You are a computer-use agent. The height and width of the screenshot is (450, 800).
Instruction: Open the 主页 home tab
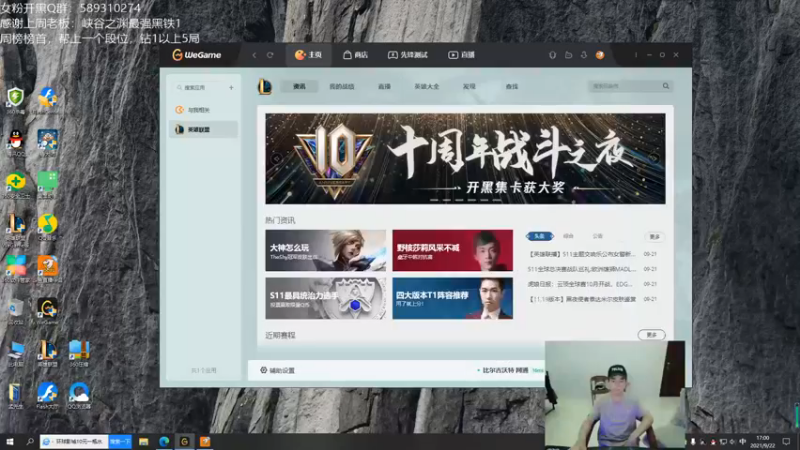(x=308, y=55)
